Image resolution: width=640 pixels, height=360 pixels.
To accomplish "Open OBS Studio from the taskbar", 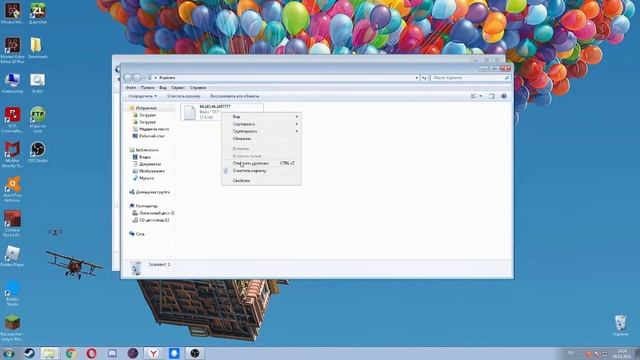I will pyautogui.click(x=195, y=353).
